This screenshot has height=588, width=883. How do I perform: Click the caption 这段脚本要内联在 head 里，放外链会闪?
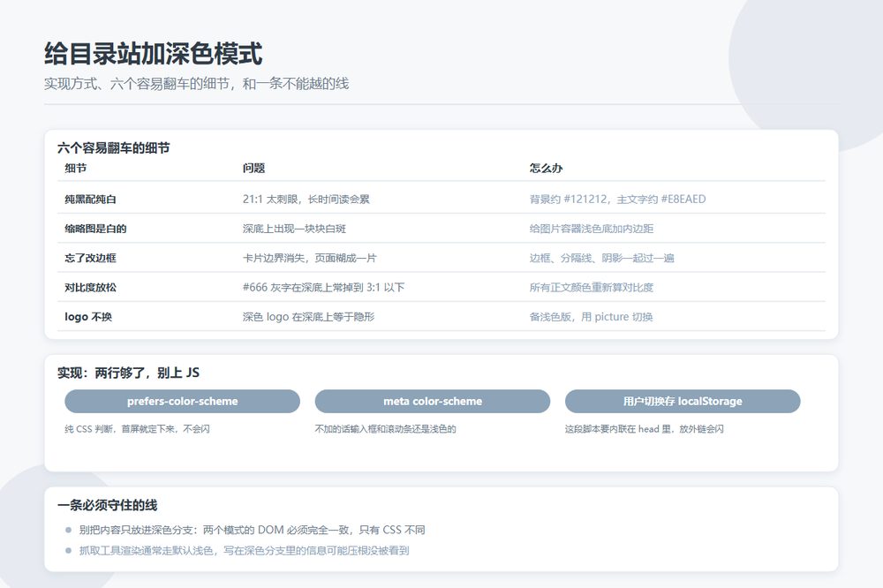(x=645, y=429)
